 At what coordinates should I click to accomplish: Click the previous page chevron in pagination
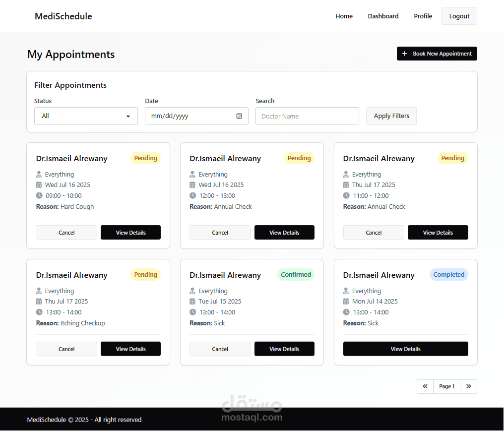[425, 386]
